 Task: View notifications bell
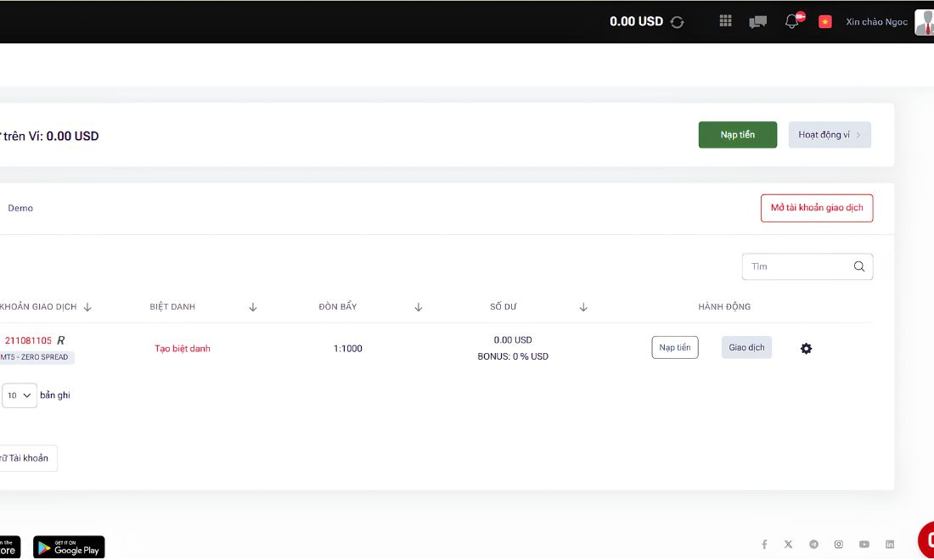click(x=791, y=21)
